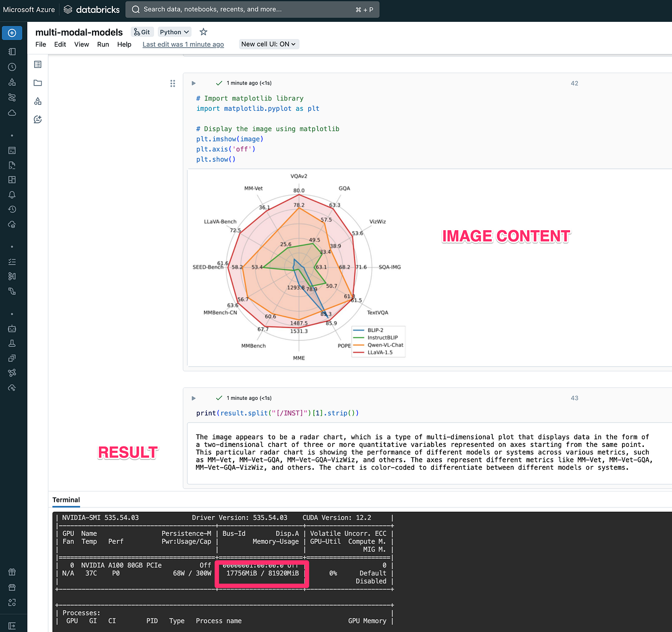The height and width of the screenshot is (632, 672).
Task: Open the new item creation plus icon
Action: 12,33
